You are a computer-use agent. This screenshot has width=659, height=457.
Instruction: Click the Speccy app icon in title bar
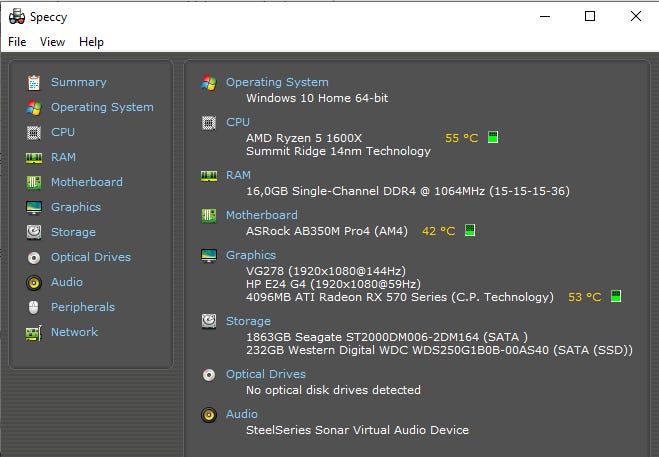[x=16, y=16]
